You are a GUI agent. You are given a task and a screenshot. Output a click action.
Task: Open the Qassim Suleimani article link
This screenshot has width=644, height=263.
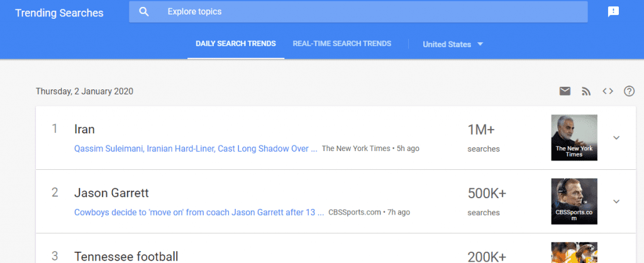point(196,149)
